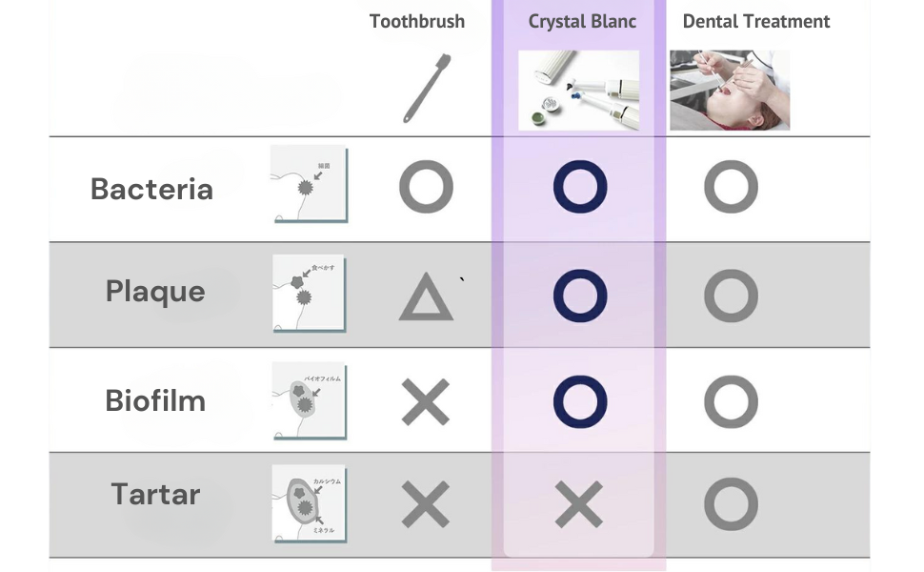Click the navy circle for Crystal Blanc Plaque
924x572 pixels.
click(x=579, y=295)
